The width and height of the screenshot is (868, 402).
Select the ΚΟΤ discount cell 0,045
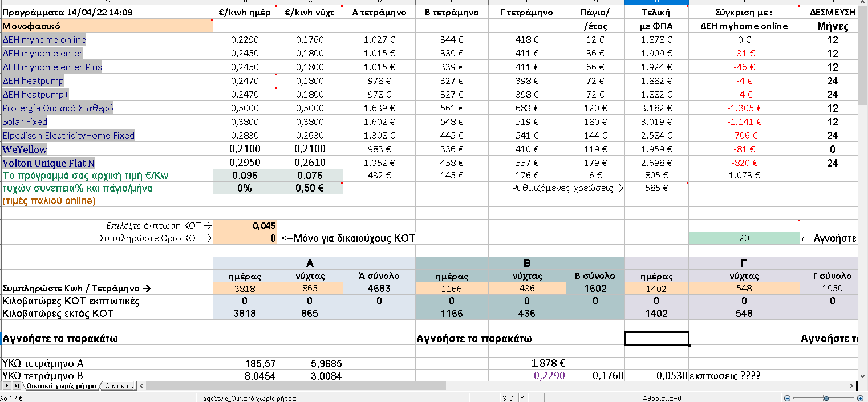(245, 226)
